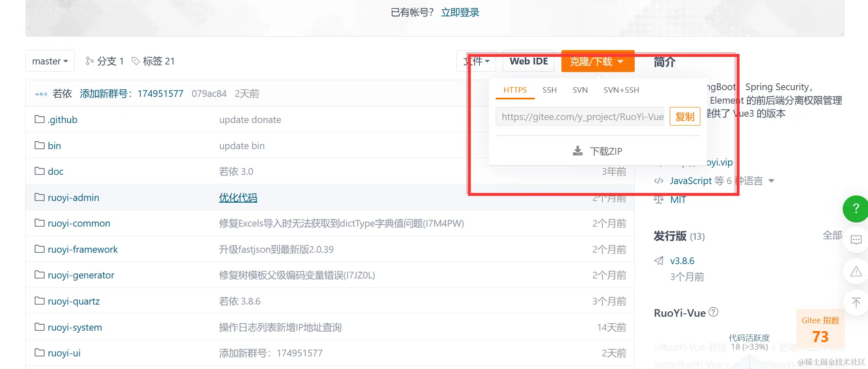Viewport: 868px width, 369px height.
Task: Open commit message 若依 3.8.6
Action: (x=240, y=301)
